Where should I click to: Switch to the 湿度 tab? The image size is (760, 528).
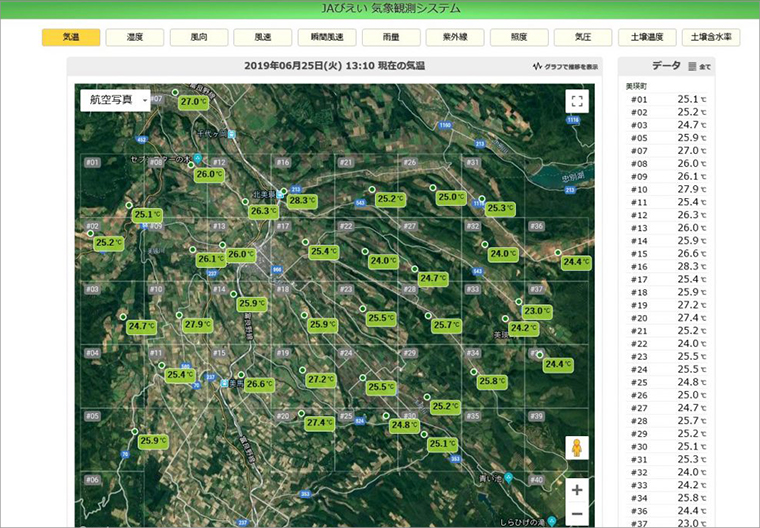[135, 37]
